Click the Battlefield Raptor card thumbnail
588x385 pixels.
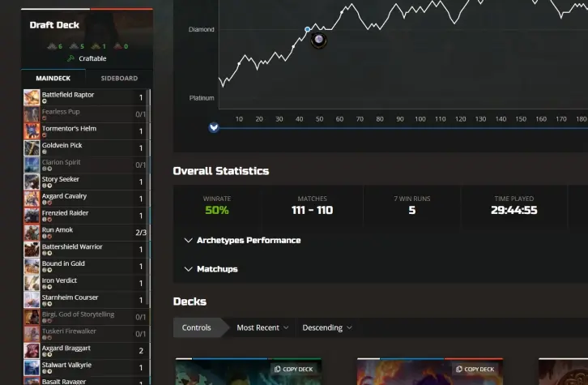tap(32, 97)
